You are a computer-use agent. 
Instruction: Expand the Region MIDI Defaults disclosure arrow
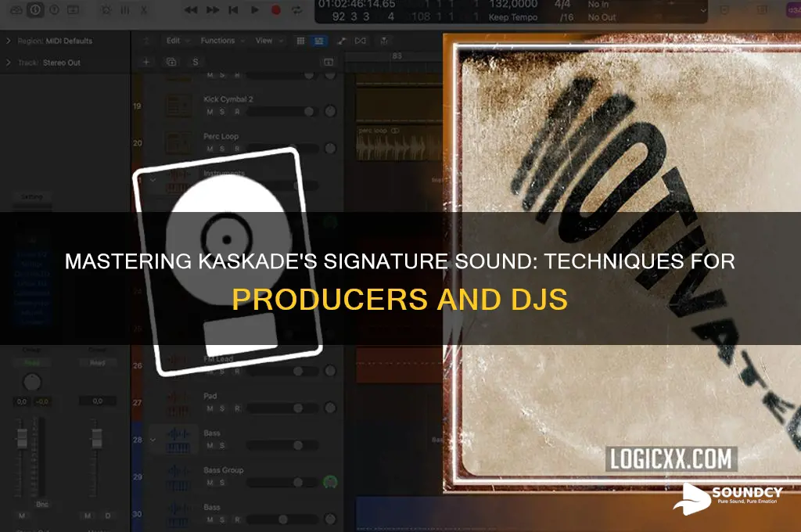point(8,41)
